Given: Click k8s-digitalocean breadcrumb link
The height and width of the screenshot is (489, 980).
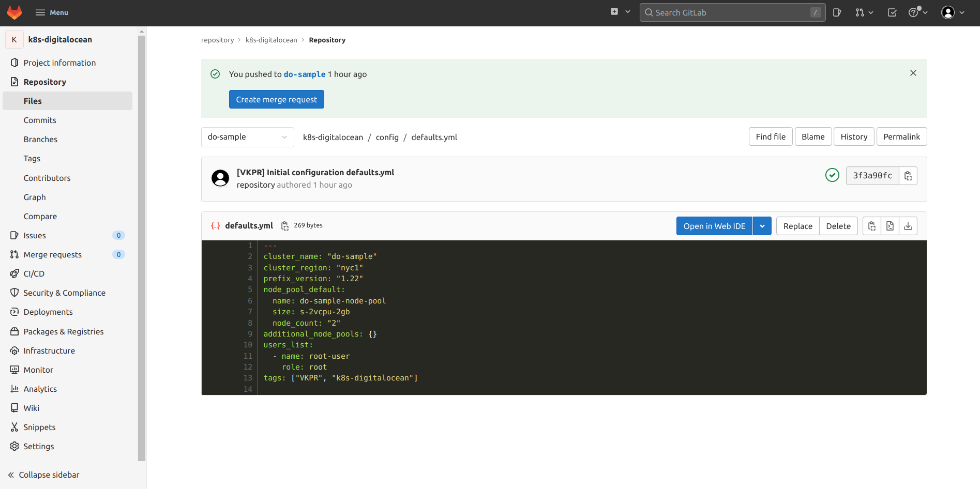Looking at the screenshot, I should 271,40.
